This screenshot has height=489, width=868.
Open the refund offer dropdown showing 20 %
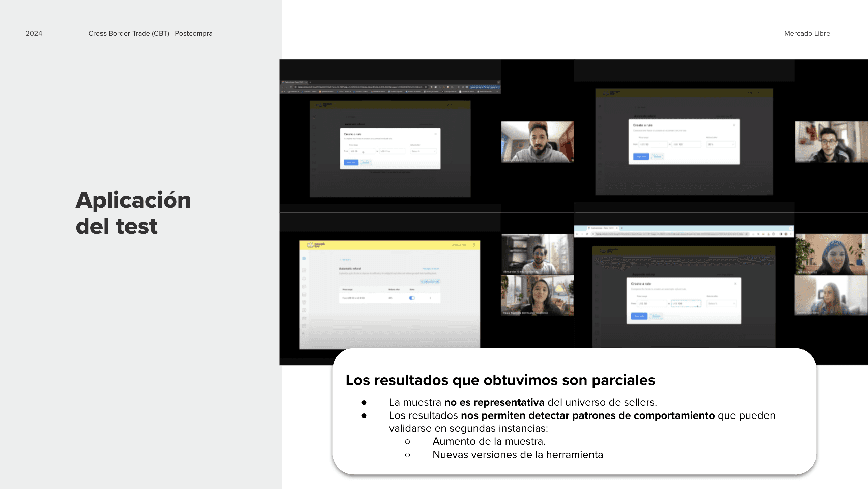click(721, 144)
